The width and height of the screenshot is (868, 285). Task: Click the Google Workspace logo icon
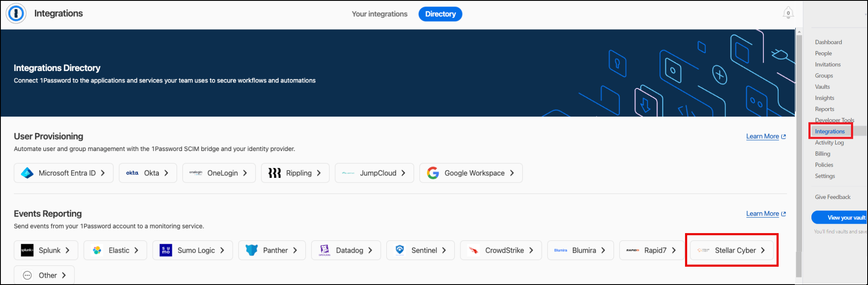[x=433, y=173]
